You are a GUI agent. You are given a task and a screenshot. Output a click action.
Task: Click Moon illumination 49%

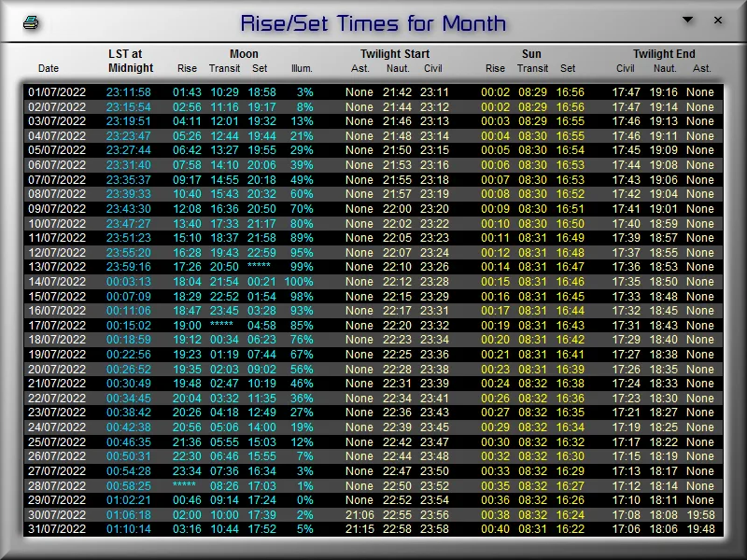(x=302, y=179)
